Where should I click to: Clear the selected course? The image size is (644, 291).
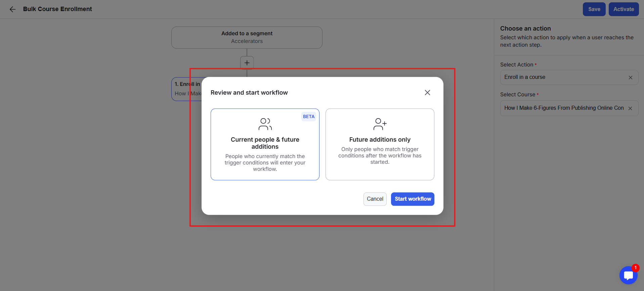[x=630, y=108]
